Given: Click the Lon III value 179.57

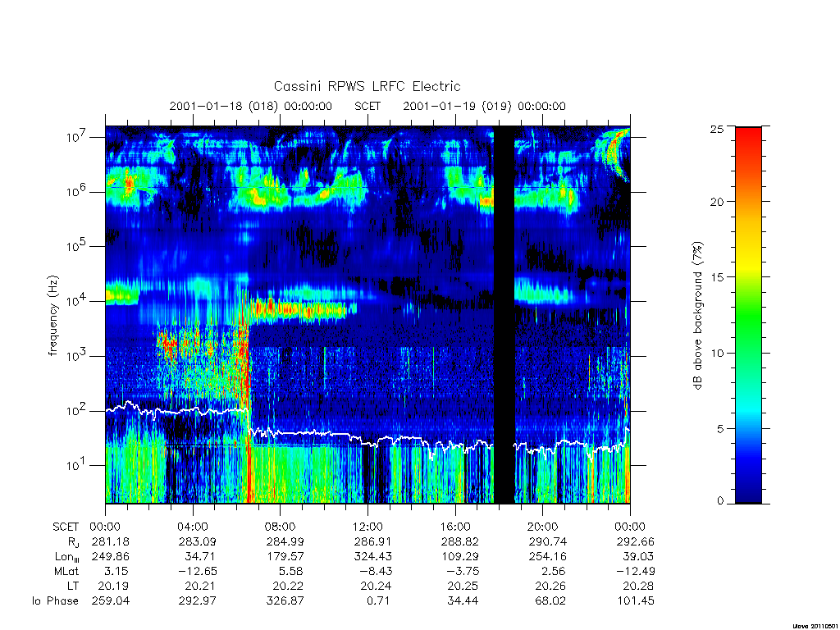Looking at the screenshot, I should 285,557.
